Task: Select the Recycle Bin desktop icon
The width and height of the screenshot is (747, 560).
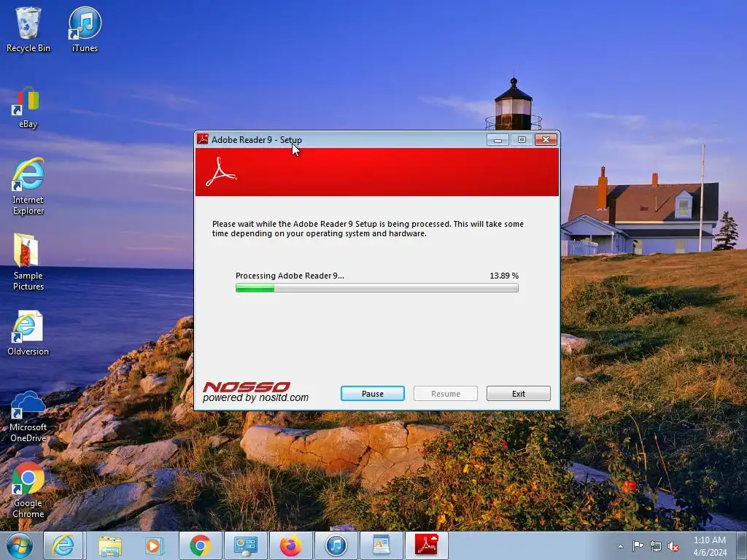Action: 28,29
